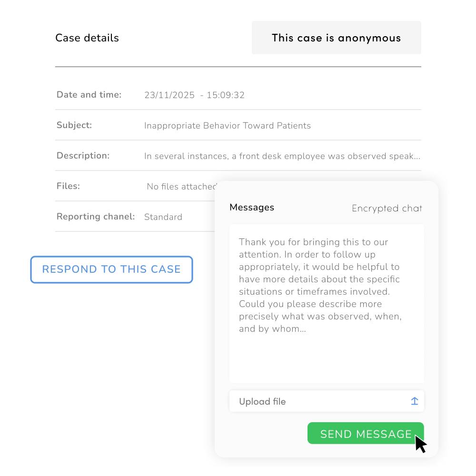Click the blue upload arrow icon
The height and width of the screenshot is (476, 476).
(x=414, y=401)
